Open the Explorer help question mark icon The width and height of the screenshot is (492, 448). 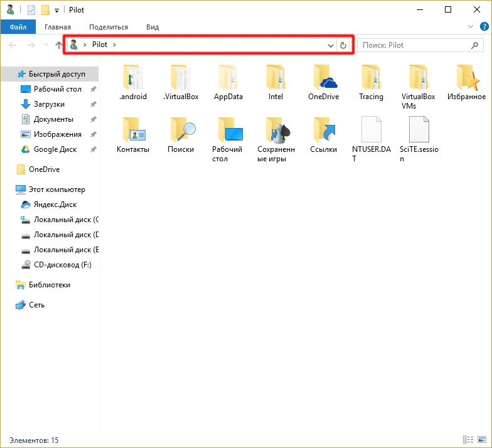(484, 26)
